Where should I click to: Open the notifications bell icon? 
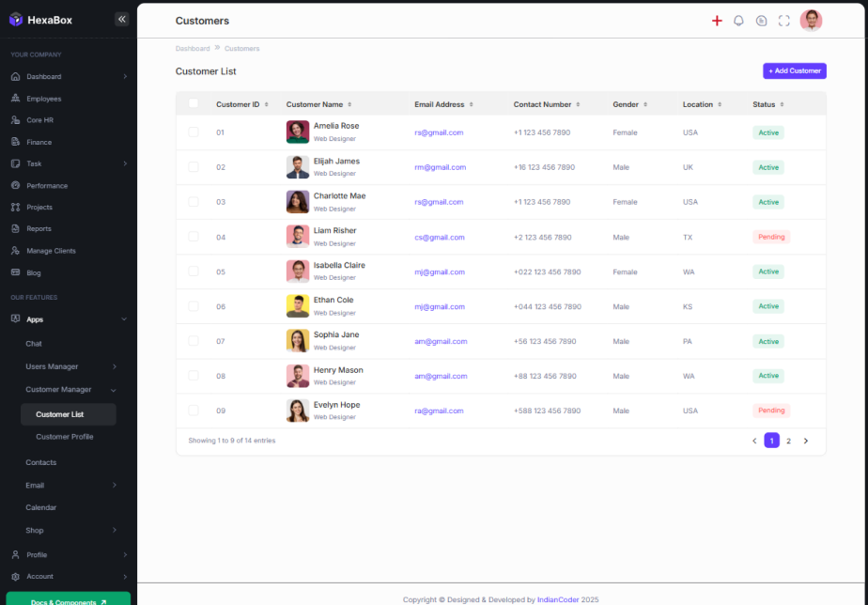click(738, 21)
